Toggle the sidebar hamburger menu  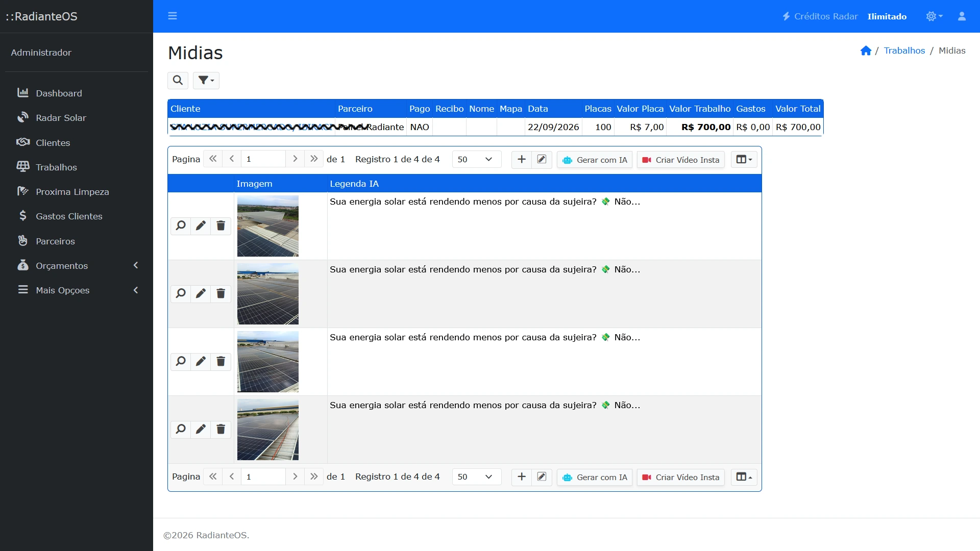pos(173,16)
